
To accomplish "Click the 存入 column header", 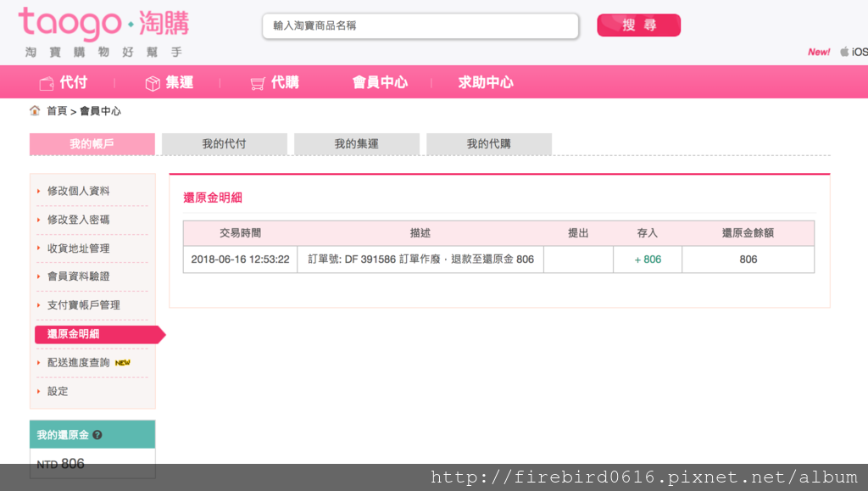I will pyautogui.click(x=647, y=233).
